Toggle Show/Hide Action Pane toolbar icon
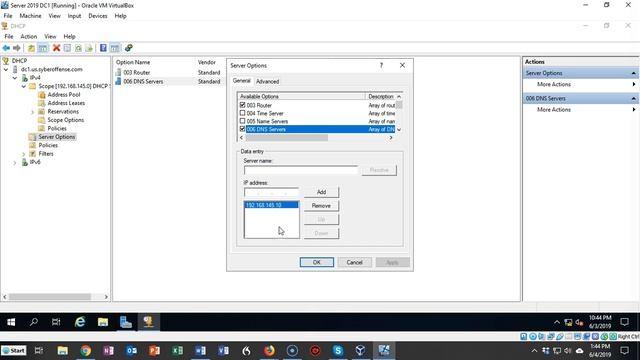 tap(115, 48)
